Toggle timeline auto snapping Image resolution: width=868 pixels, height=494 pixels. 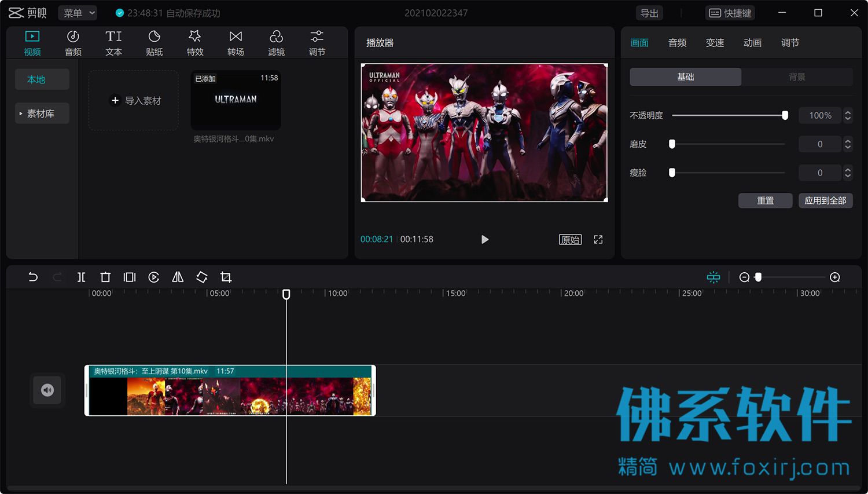(x=713, y=277)
